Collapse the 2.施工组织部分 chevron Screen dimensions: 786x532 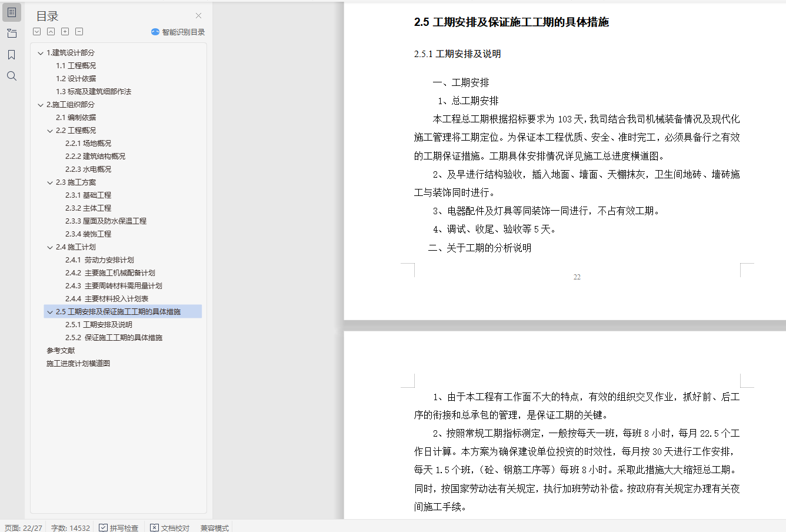pyautogui.click(x=41, y=105)
